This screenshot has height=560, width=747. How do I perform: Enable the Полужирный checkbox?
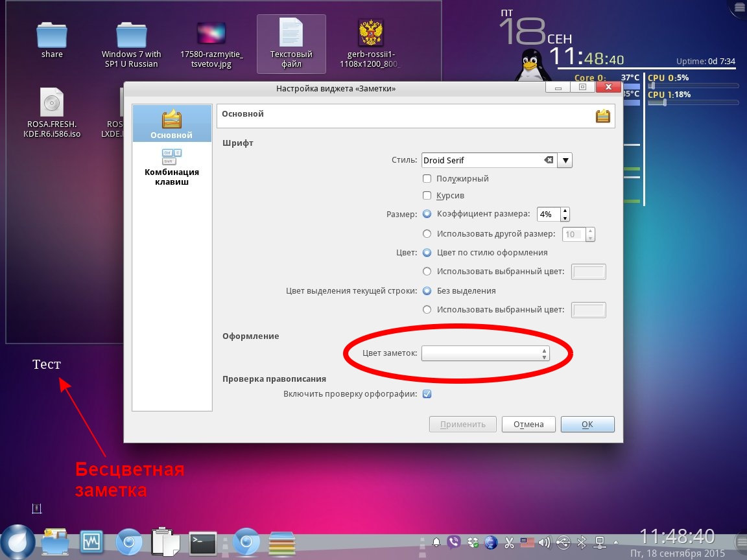click(427, 179)
